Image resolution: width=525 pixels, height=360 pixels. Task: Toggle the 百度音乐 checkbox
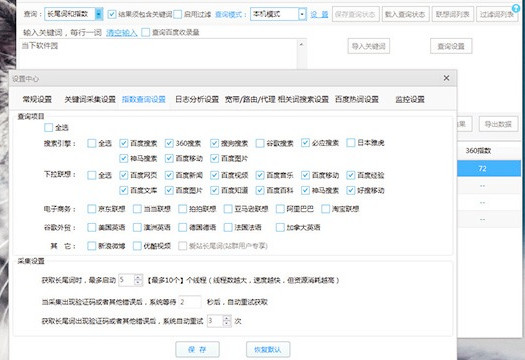point(260,175)
